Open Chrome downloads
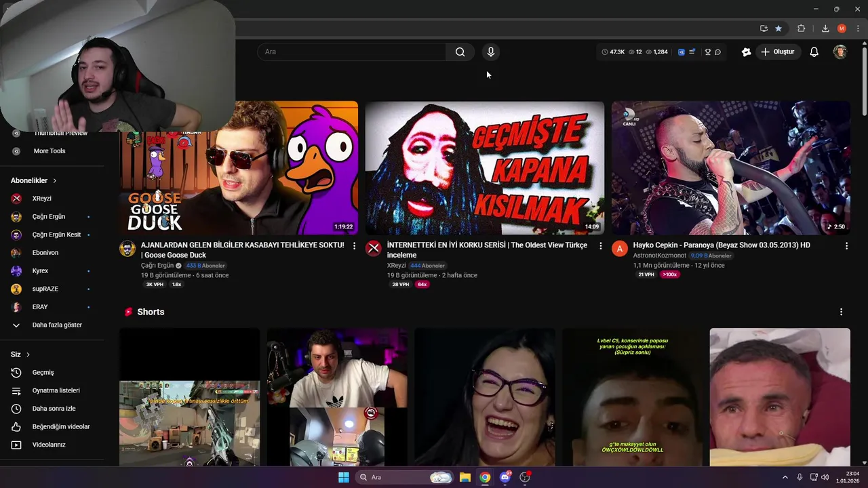 (x=825, y=28)
